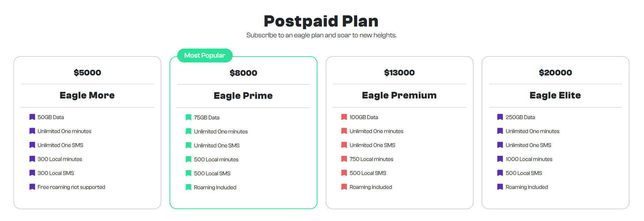Click the green bookmark icon beside 75GB Data

(188, 117)
